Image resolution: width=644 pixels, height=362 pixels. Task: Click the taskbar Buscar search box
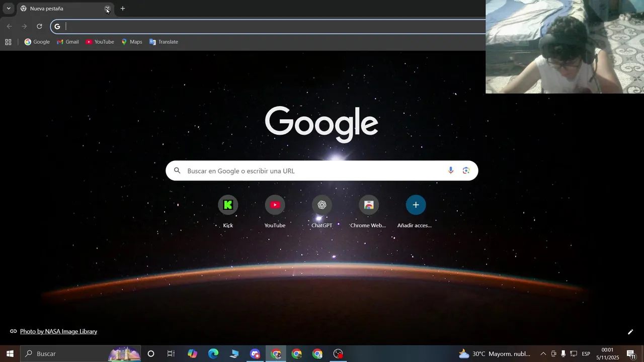click(80, 353)
